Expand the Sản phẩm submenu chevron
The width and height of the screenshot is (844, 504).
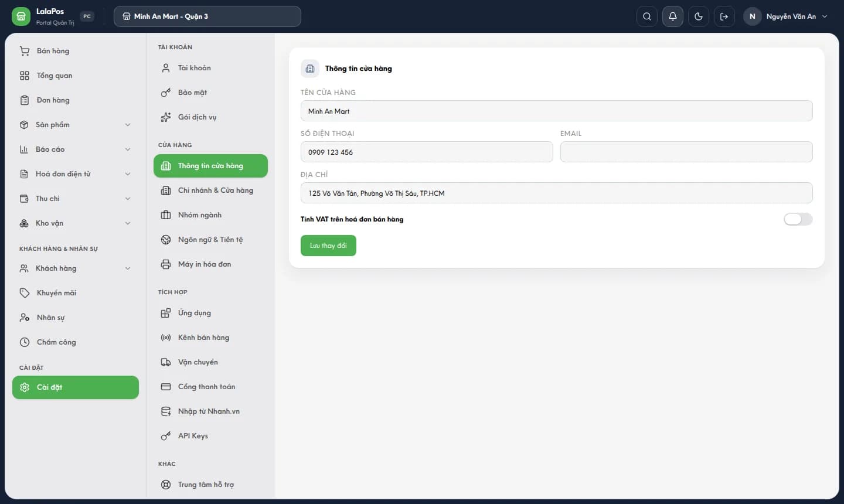point(128,125)
